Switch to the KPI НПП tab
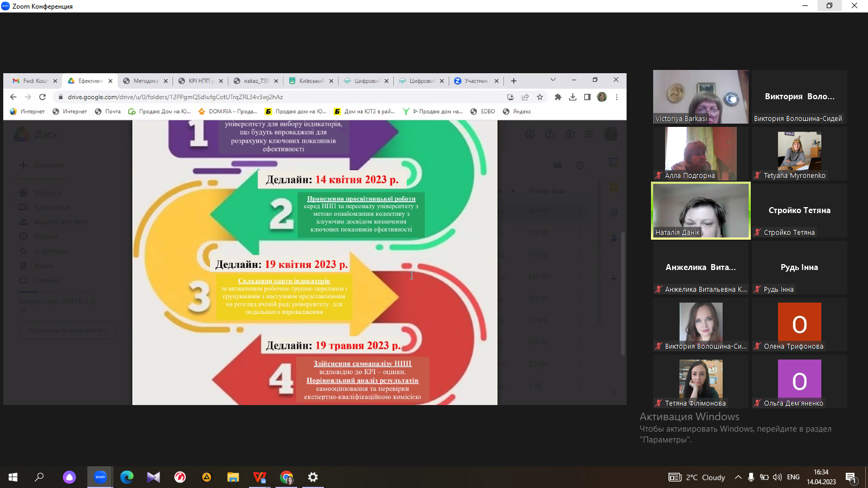Screen dimensions: 868x488 (x=200, y=81)
